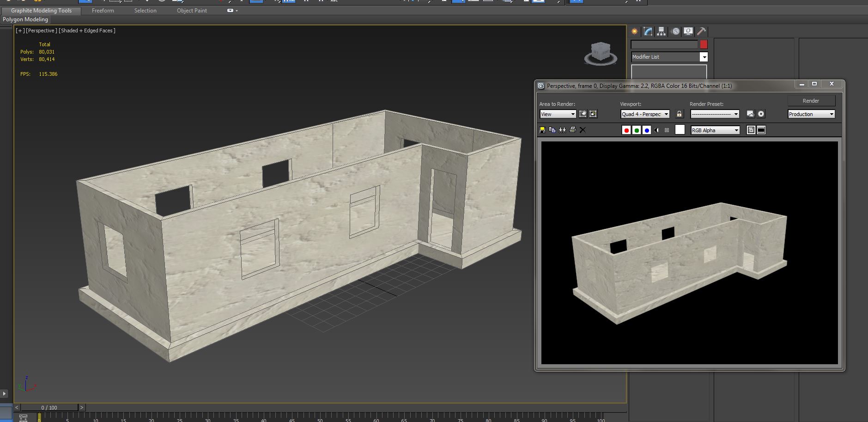Select the Hierarchy panel icon
Screen dimensions: 868x422
coord(662,31)
